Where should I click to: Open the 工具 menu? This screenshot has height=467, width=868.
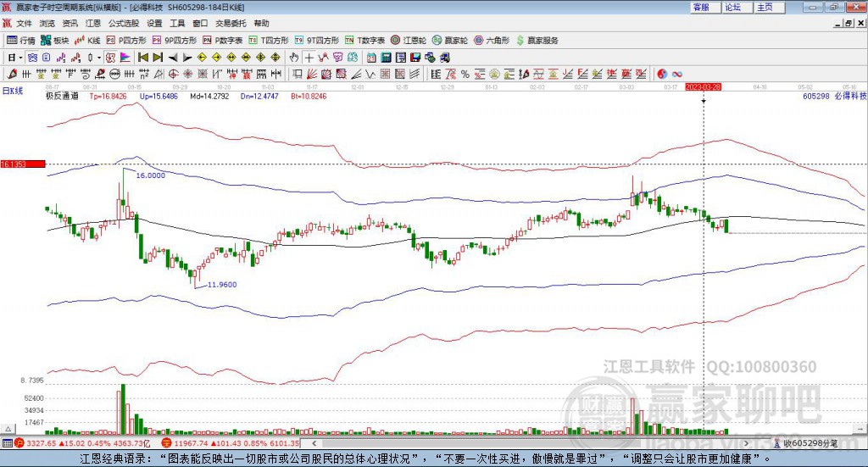point(177,23)
